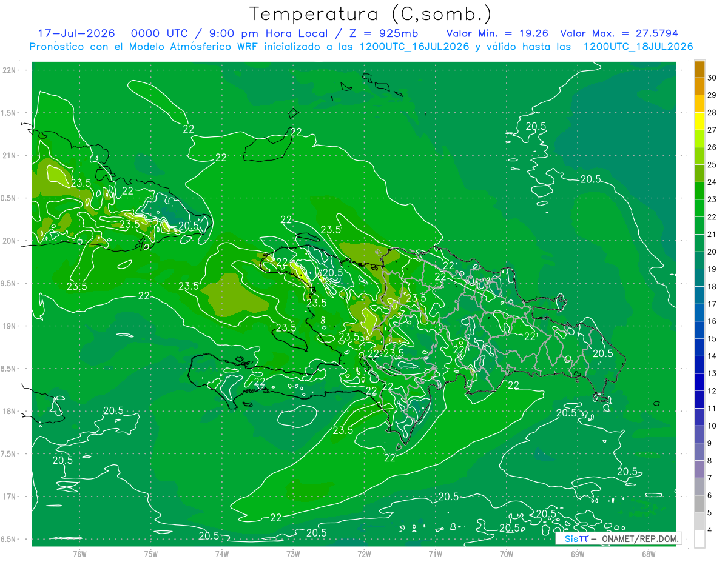Click the 69W longitude axis label
The image size is (728, 562).
click(x=578, y=554)
